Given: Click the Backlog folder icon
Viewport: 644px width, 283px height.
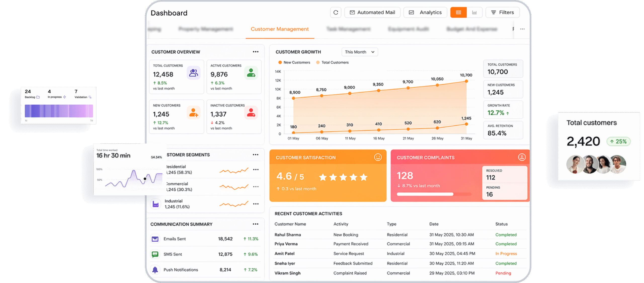Looking at the screenshot, I should coord(38,97).
